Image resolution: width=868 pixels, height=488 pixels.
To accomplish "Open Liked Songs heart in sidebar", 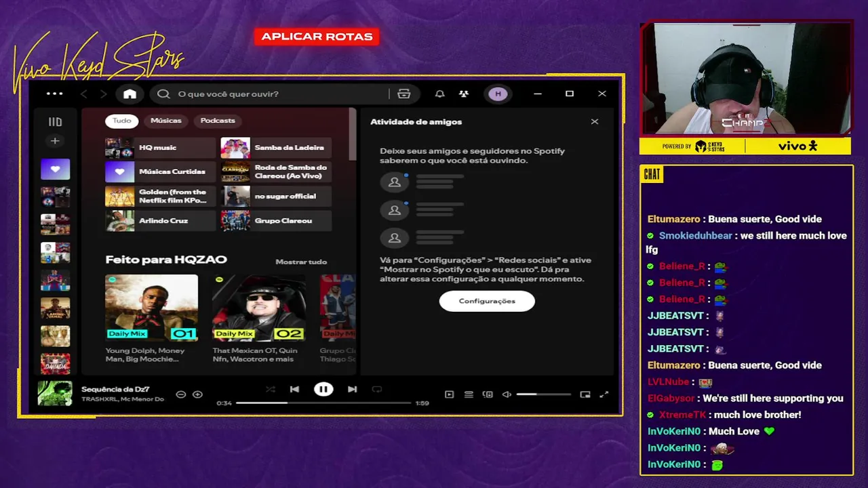I will click(55, 169).
